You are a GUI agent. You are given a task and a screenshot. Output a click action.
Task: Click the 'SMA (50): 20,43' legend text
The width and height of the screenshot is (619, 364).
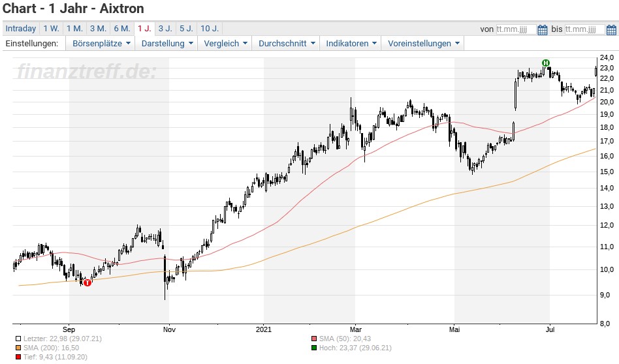coord(345,339)
